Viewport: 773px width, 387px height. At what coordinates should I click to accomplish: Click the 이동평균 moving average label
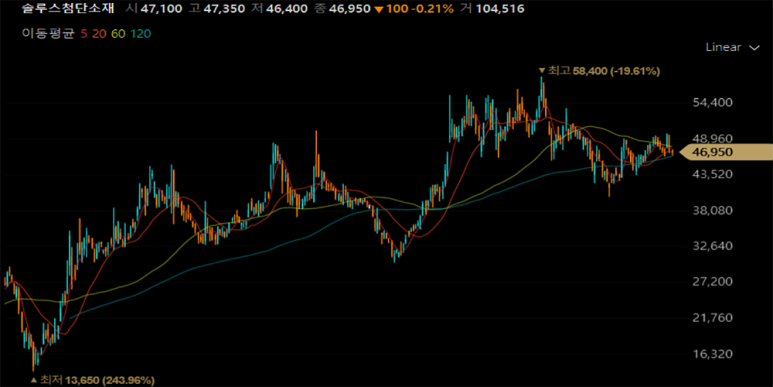pyautogui.click(x=48, y=34)
